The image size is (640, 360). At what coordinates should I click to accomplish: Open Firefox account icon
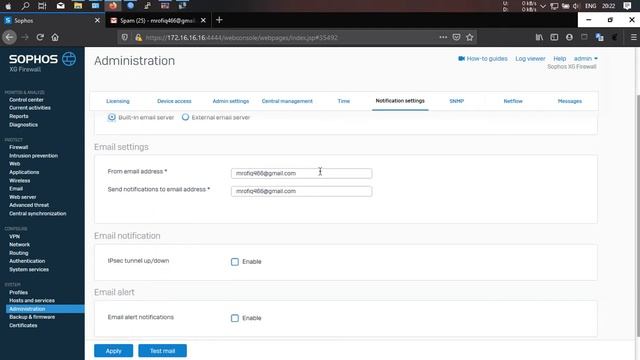tap(569, 37)
